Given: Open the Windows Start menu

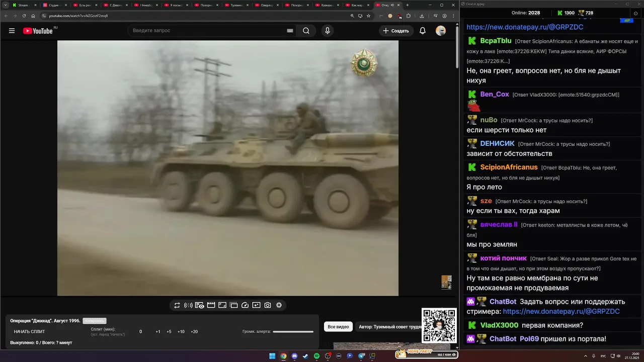Looking at the screenshot, I should [x=272, y=356].
